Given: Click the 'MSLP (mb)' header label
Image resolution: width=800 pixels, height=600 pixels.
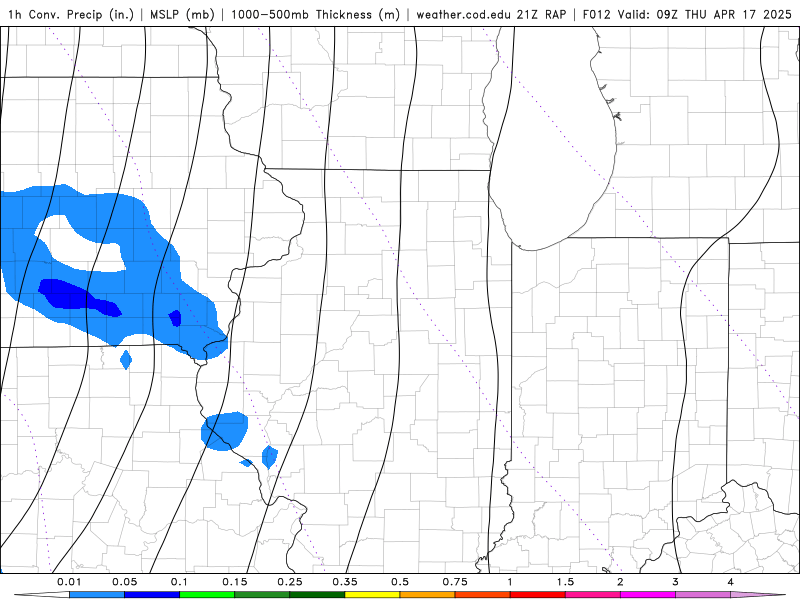Looking at the screenshot, I should click(x=182, y=14).
